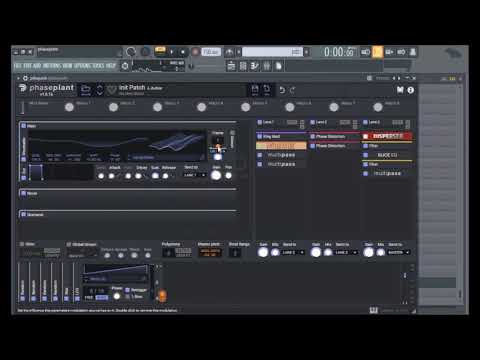Screen dimensions: 480x360
Task: Click the preset previous/next arrows beside folder icon
Action: tap(100, 90)
